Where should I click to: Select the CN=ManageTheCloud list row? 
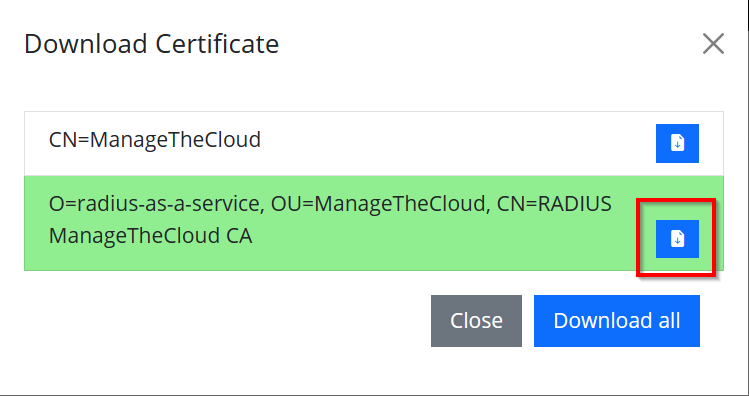(374, 143)
